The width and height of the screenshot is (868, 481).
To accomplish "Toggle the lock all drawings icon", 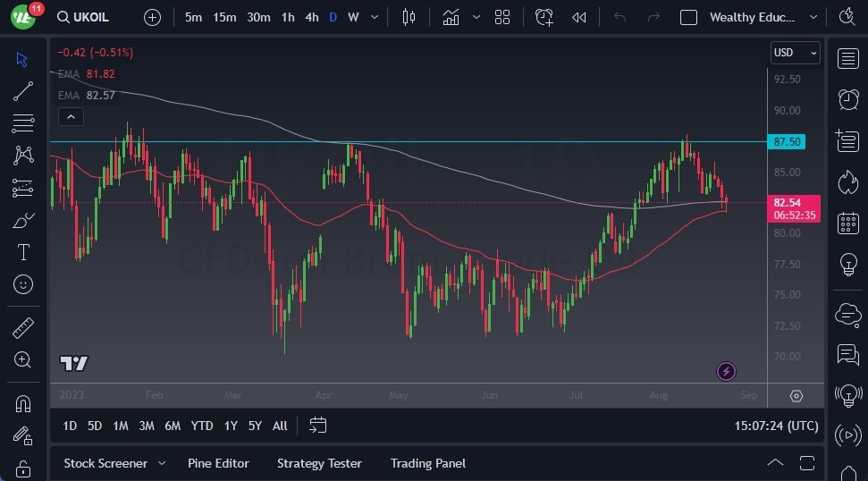I will [x=23, y=468].
